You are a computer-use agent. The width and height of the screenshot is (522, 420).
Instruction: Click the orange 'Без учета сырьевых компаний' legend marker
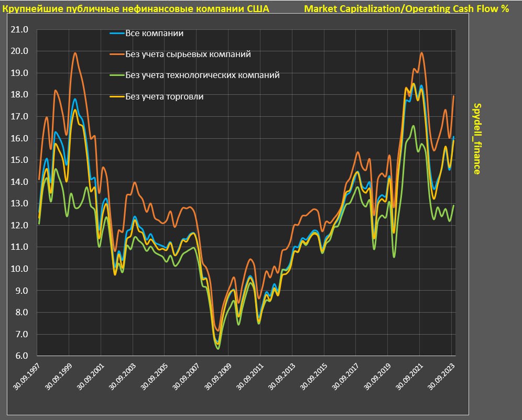click(116, 54)
